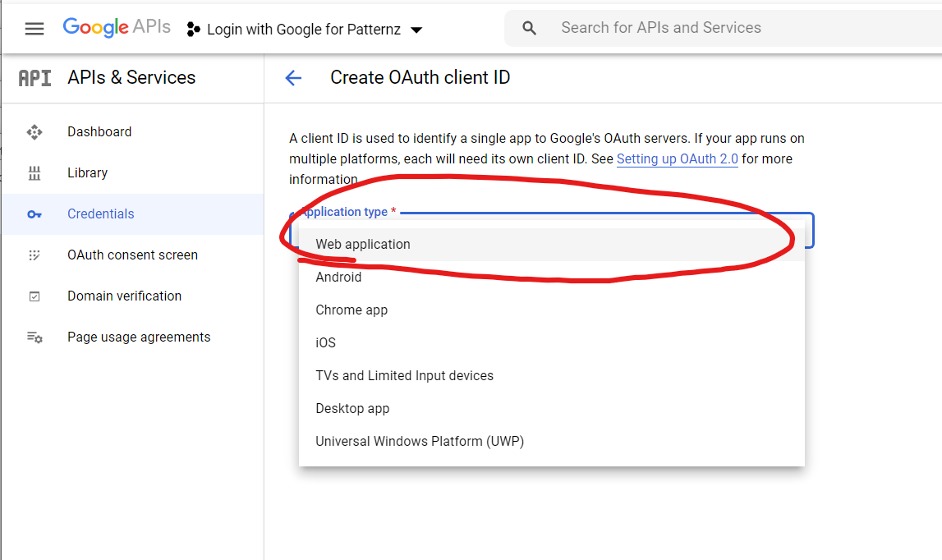This screenshot has width=942, height=560.
Task: Select Universal Windows Platform (UWP)
Action: (x=420, y=442)
